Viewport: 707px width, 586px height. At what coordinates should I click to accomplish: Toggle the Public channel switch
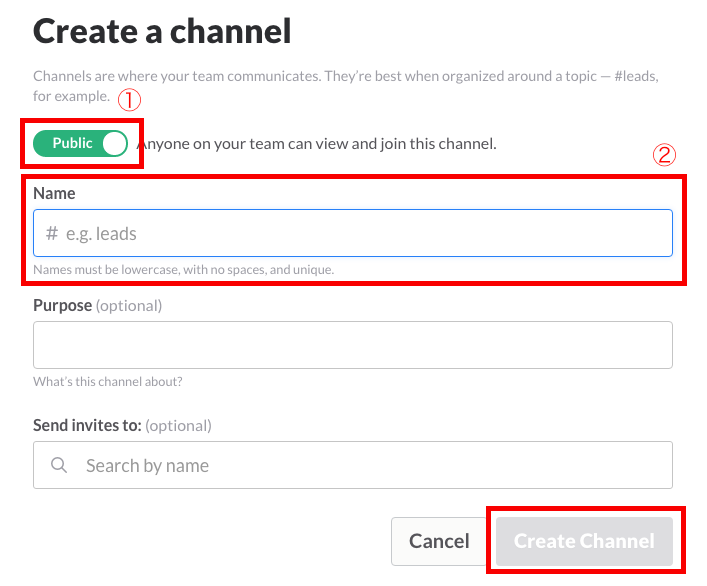[81, 143]
